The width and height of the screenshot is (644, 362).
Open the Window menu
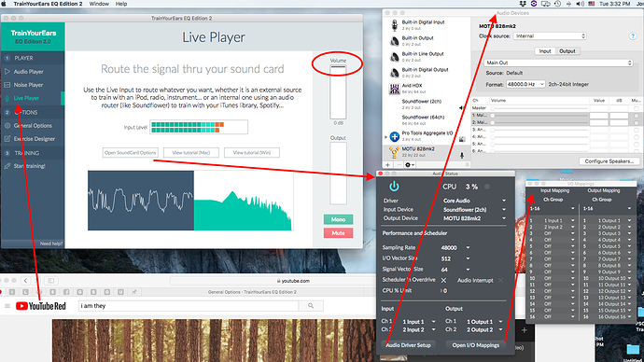[x=99, y=4]
